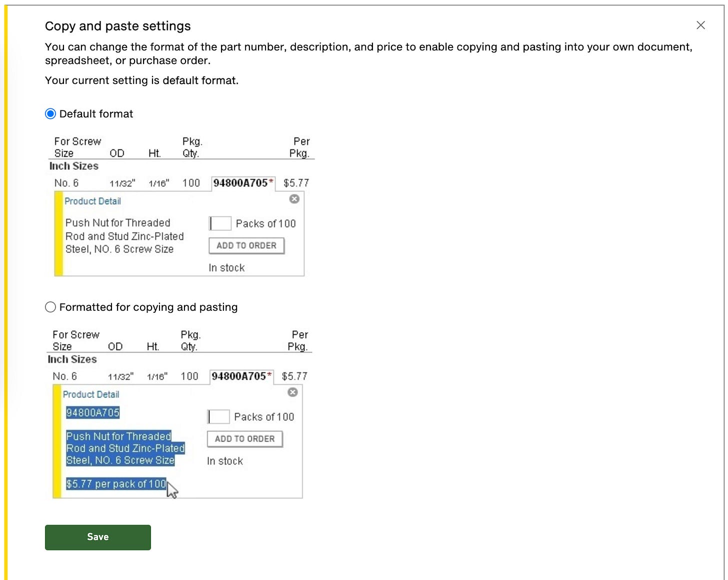
Task: Click the Formatted for copying and pasting label
Action: (148, 307)
